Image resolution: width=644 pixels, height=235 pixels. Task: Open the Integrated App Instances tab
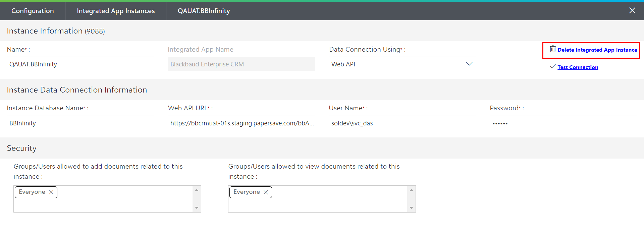(116, 11)
